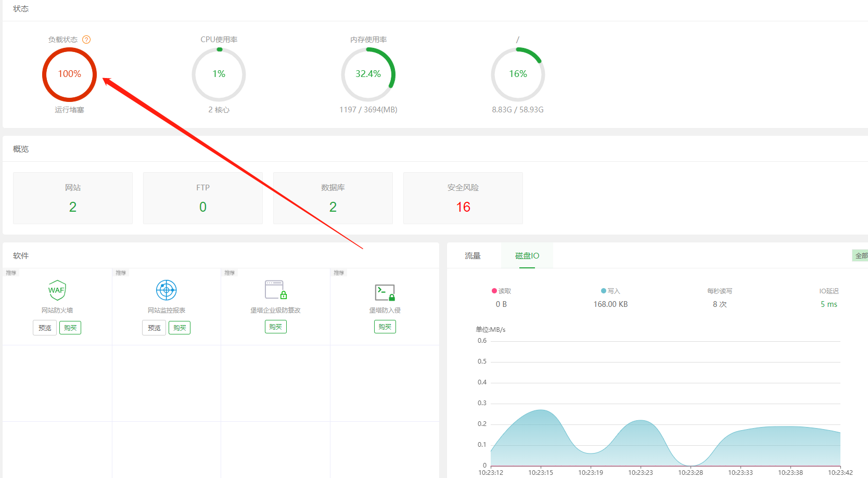The height and width of the screenshot is (478, 868).
Task: Click the 网站防火墙 label
Action: tap(57, 310)
